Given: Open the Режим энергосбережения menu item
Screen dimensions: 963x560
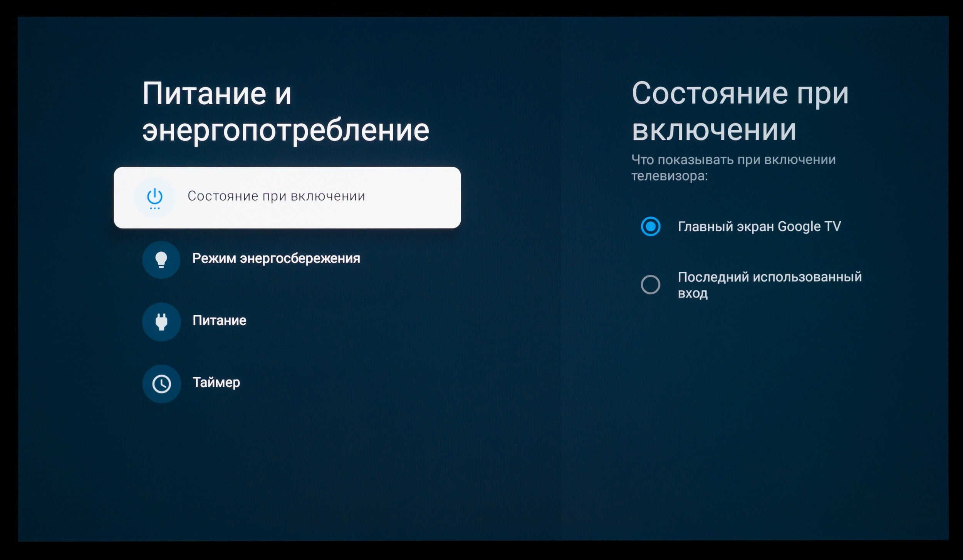Looking at the screenshot, I should pos(287,260).
